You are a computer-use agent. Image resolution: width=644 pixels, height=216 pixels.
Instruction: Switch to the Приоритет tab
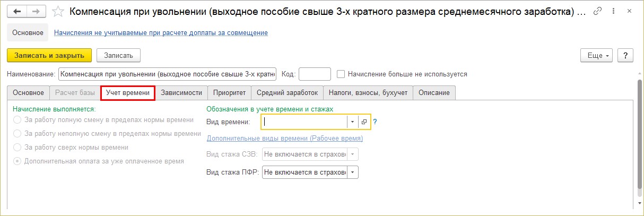pos(230,93)
